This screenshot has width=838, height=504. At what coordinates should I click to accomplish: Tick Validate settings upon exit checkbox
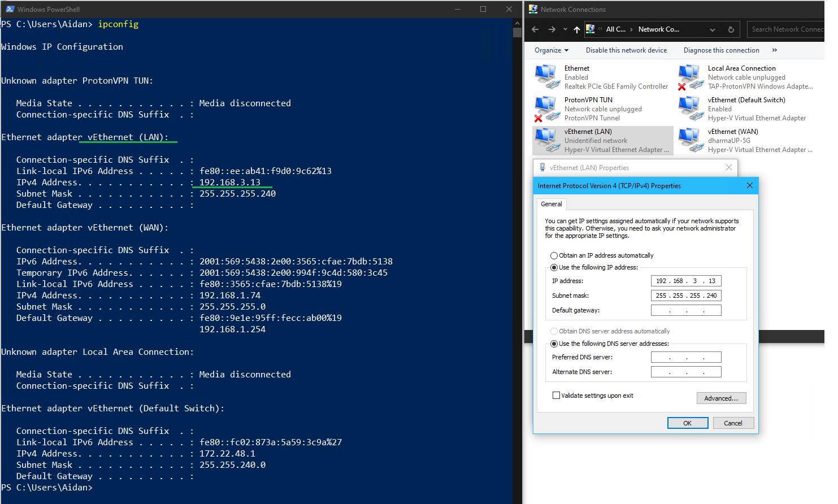coord(556,396)
